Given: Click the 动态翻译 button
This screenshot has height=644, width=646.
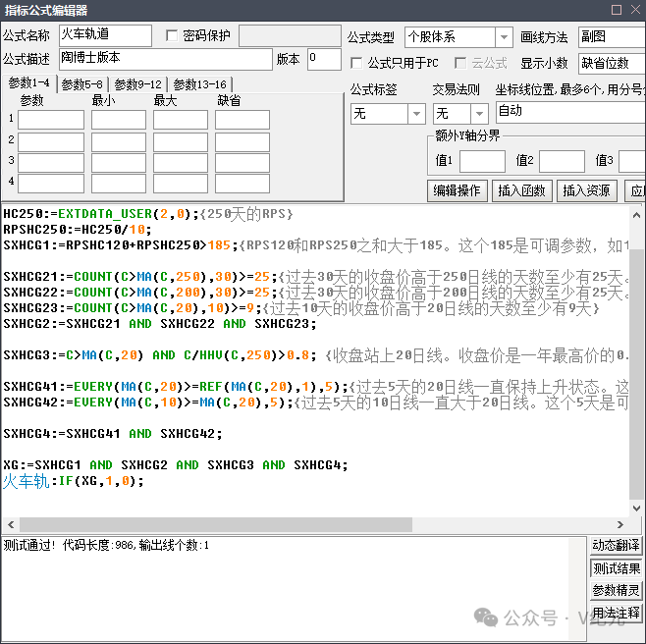Looking at the screenshot, I should point(617,546).
